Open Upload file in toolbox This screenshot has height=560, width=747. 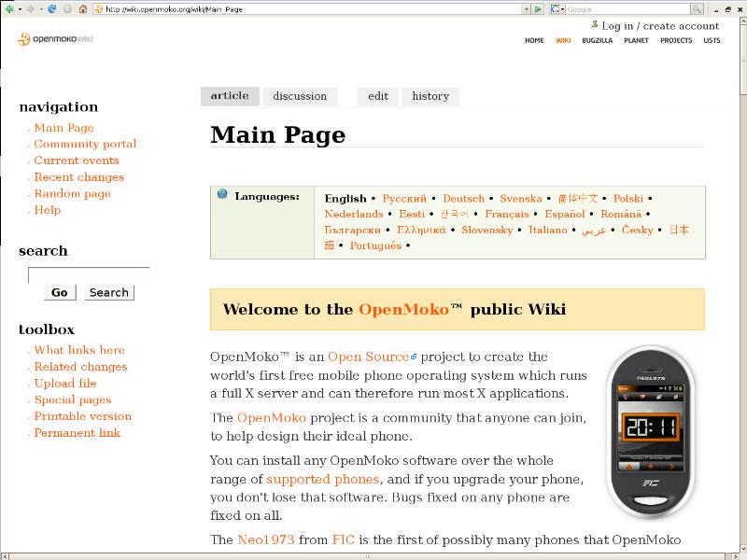64,384
